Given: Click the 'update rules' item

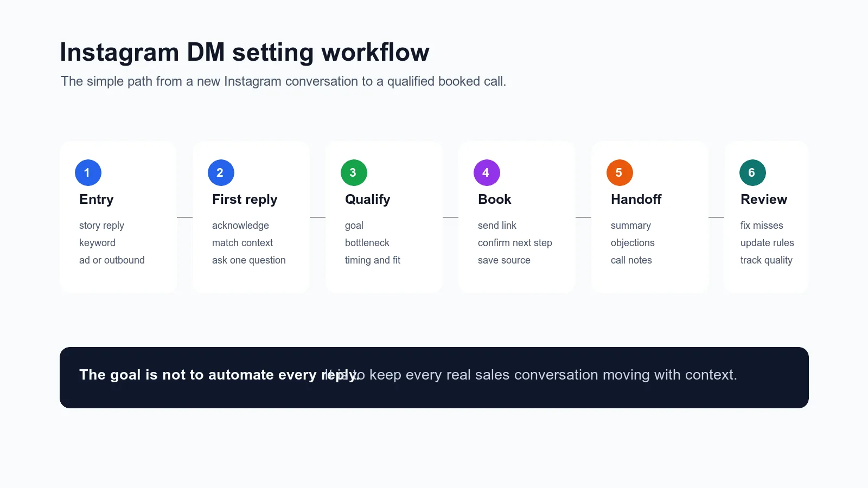Looking at the screenshot, I should point(767,243).
